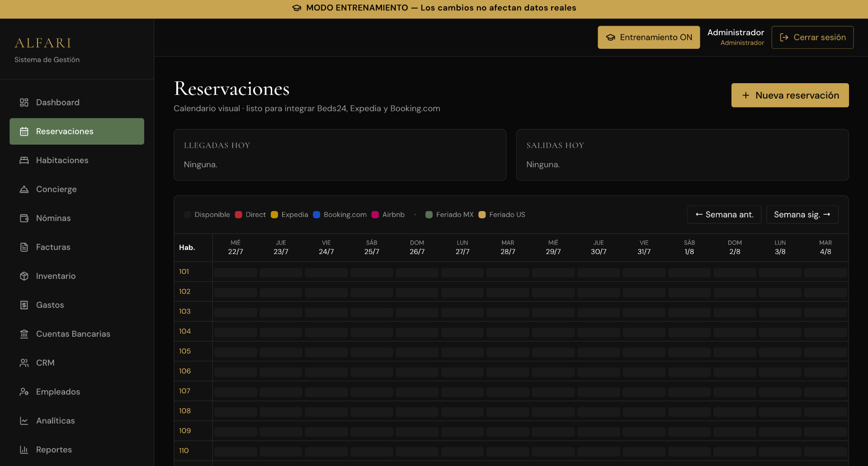Click room 108 cell for SÁB 1/8
Image resolution: width=868 pixels, height=466 pixels.
[689, 412]
